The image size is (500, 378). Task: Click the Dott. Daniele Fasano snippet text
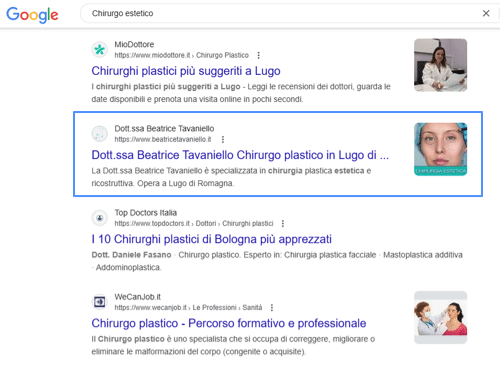[131, 255]
